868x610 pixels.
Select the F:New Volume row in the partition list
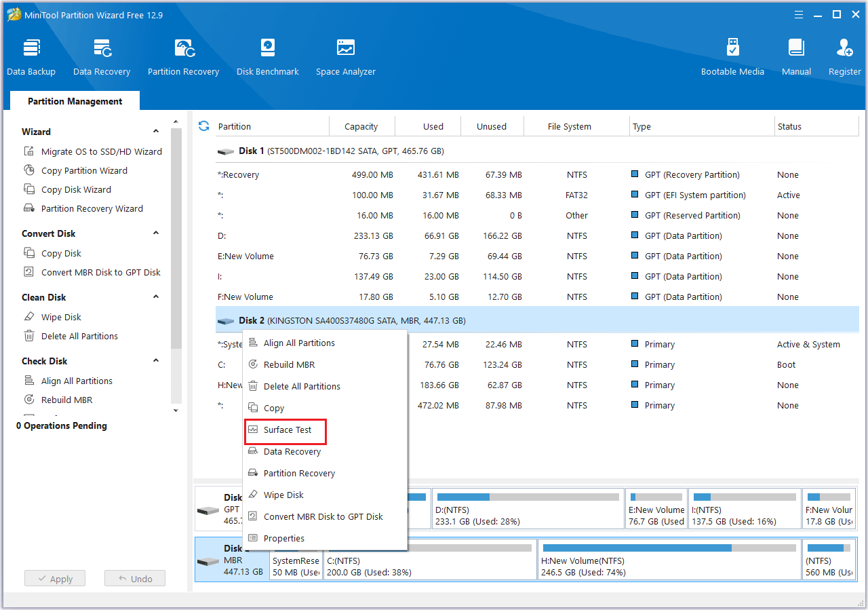click(x=537, y=297)
